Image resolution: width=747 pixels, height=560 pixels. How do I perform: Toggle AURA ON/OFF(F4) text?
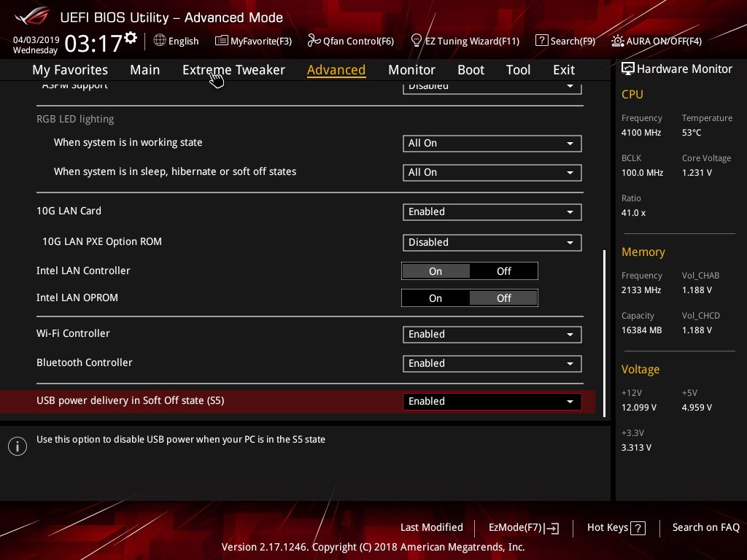coord(664,41)
